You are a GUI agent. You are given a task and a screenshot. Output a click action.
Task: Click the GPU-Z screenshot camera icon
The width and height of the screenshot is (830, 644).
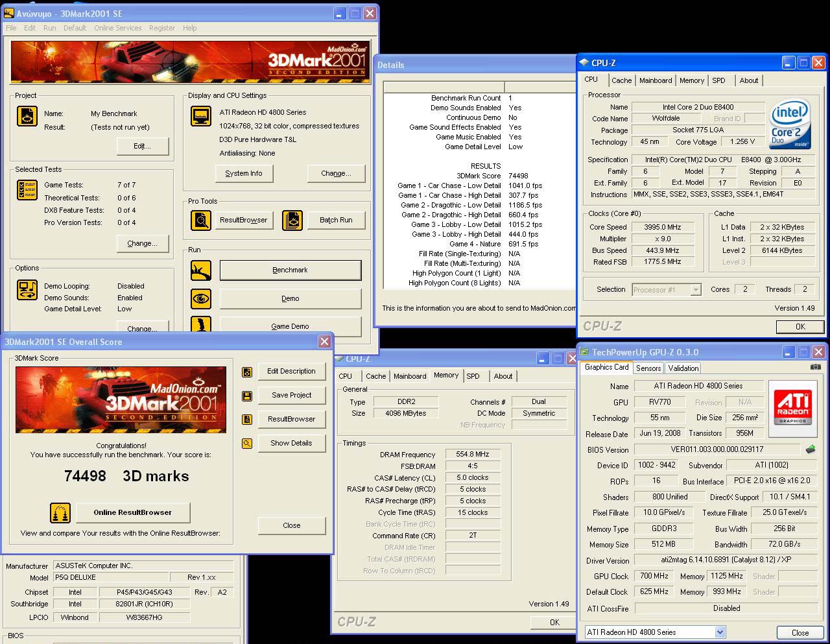815,367
